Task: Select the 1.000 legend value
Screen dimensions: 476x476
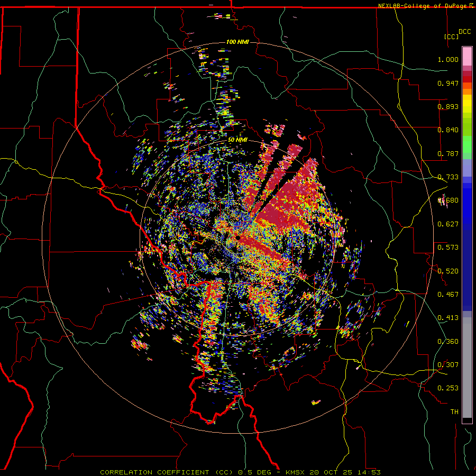Action: [448, 59]
